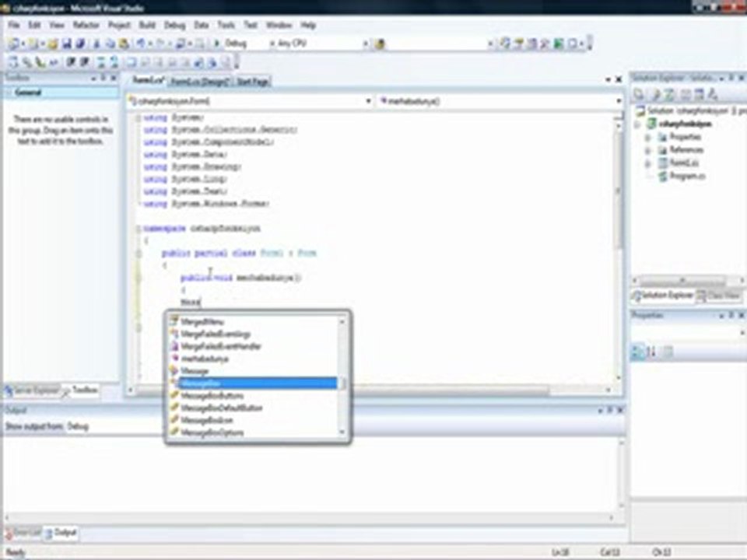
Task: Click the code editor horizontal scrollbar
Action: click(369, 390)
